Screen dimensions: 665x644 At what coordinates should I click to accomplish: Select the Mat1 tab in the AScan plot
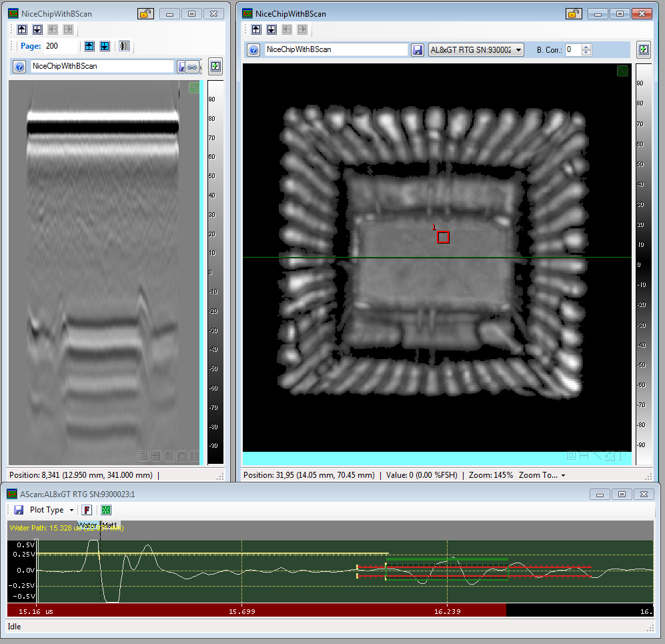pos(109,526)
